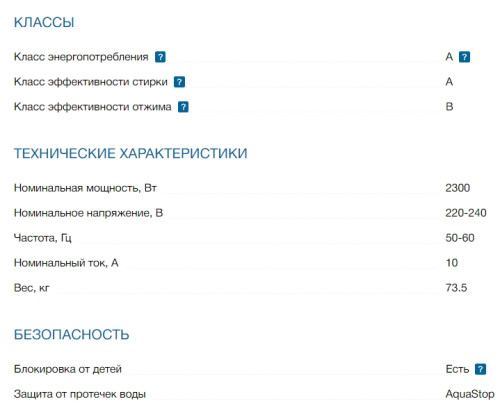This screenshot has height=408, width=500.
Task: Open help icon beside Класс эффективности стирки
Action: 179,82
